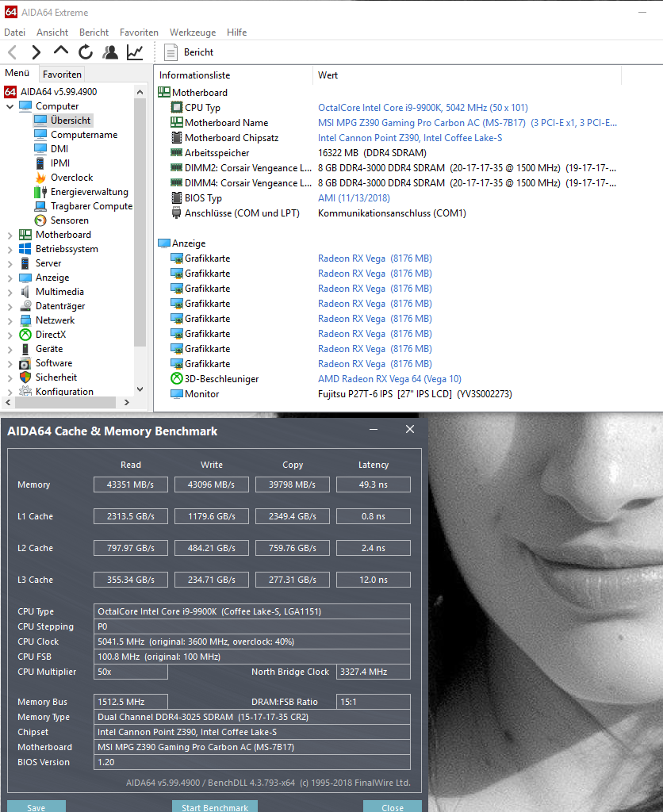Click the Datenträger disk icon in the tree
663x812 pixels.
(x=25, y=306)
